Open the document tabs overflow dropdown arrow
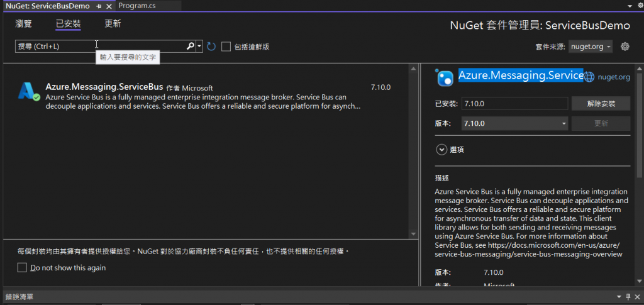This screenshot has height=305, width=644. pyautogui.click(x=629, y=6)
